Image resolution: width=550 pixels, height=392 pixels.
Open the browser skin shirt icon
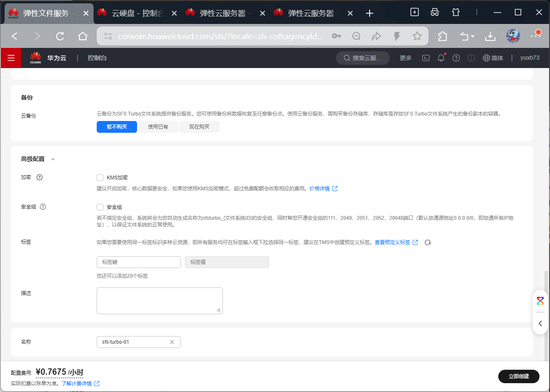coord(456,12)
